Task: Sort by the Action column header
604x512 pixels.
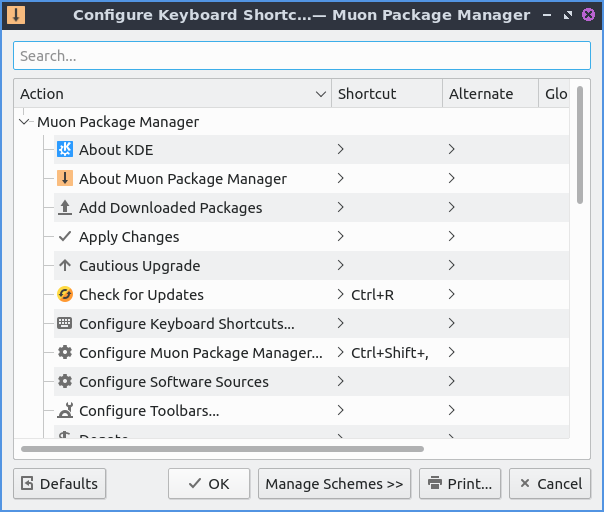Action: pos(170,94)
